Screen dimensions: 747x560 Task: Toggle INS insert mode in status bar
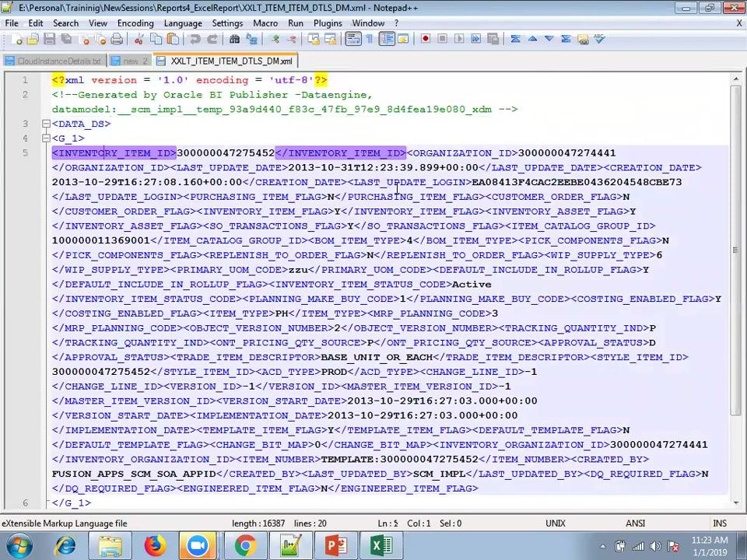[720, 523]
